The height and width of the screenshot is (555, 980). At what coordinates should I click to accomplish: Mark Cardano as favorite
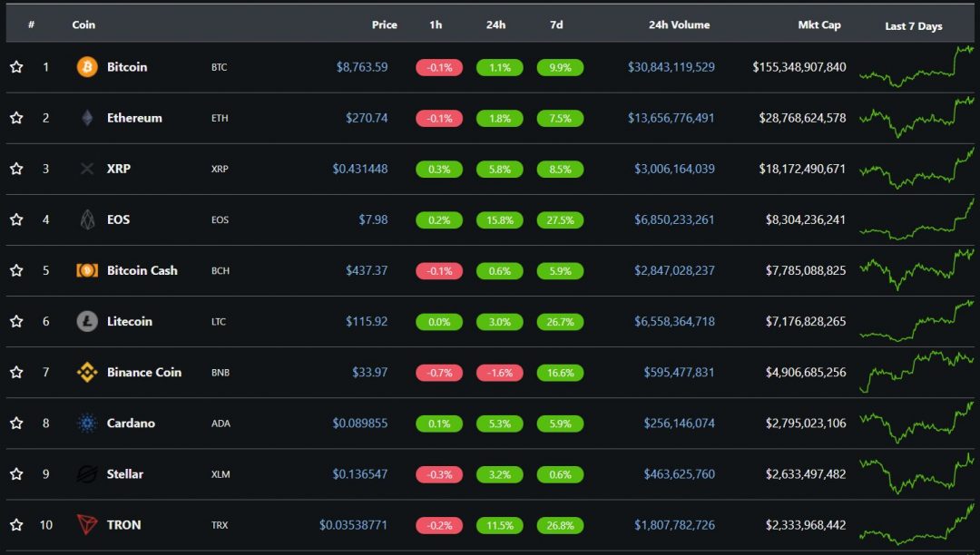pyautogui.click(x=16, y=423)
